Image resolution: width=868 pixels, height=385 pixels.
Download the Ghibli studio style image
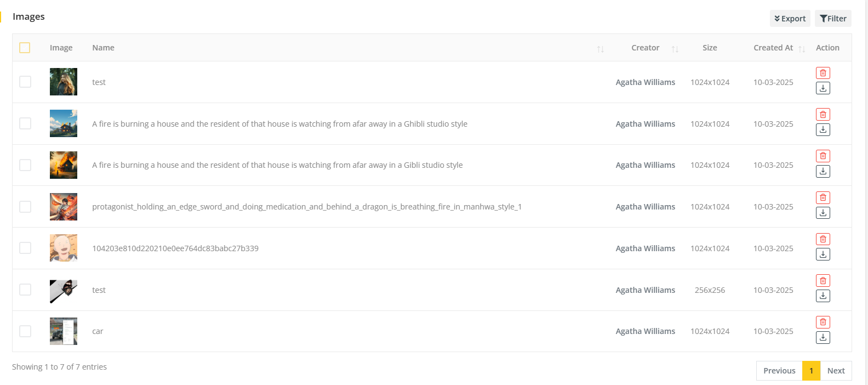click(x=823, y=130)
